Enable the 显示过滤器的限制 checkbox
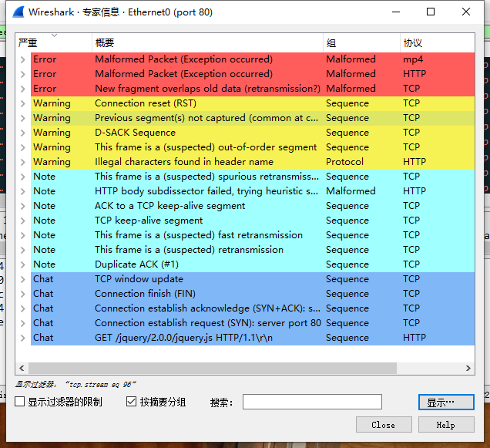Screen dimensions: 490x448 point(20,402)
